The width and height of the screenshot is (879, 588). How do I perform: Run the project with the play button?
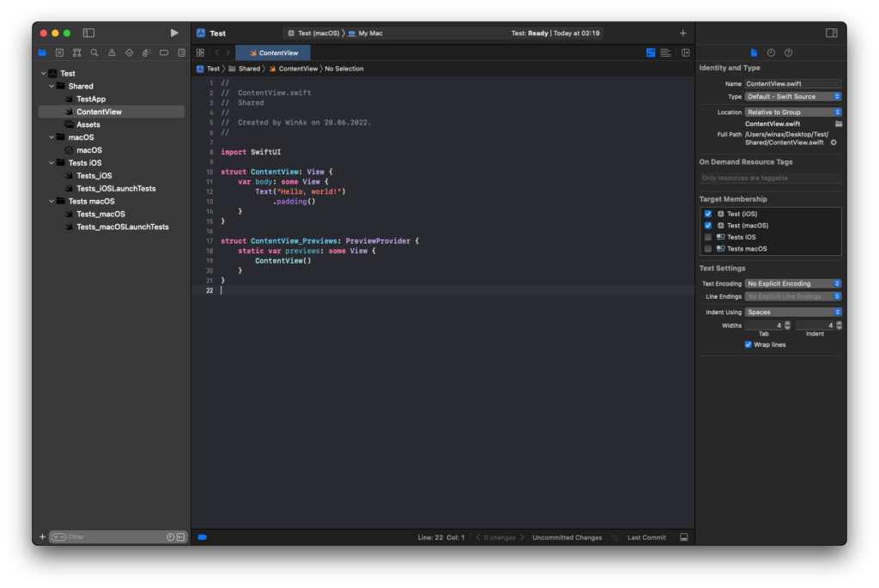[x=174, y=32]
